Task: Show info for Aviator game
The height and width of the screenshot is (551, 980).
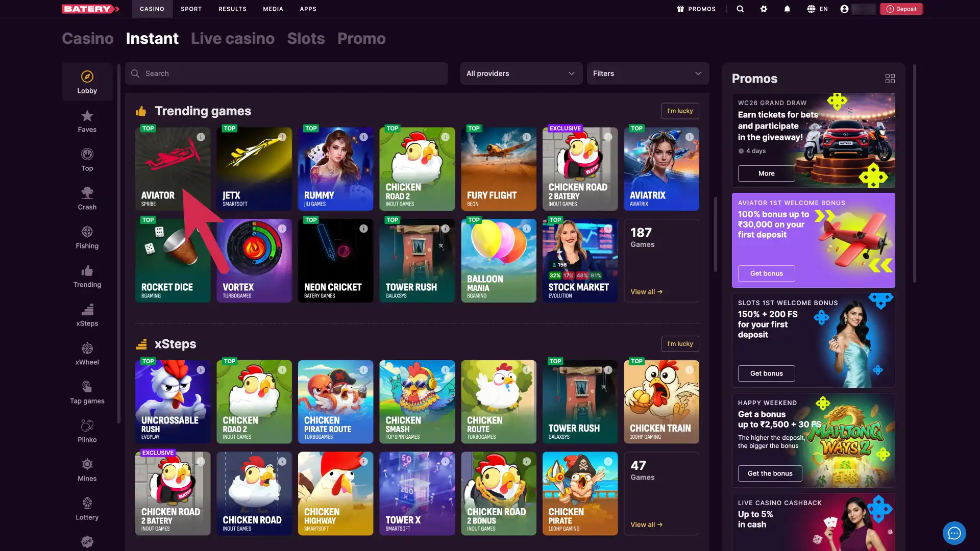Action: pos(201,137)
